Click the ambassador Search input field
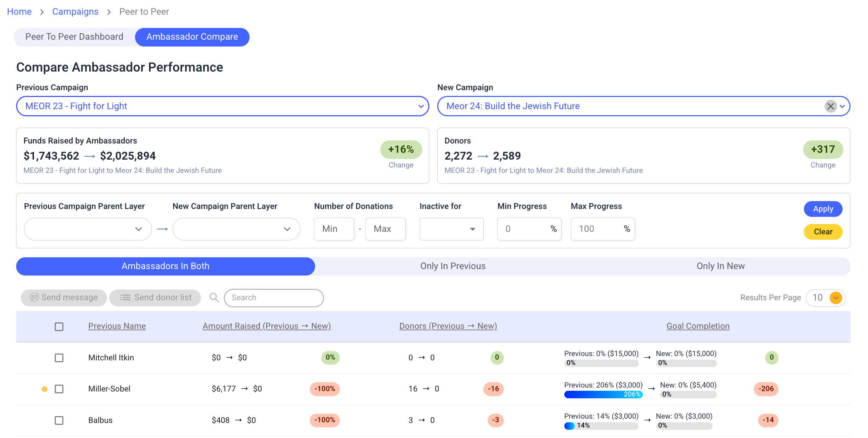Image resolution: width=868 pixels, height=438 pixels. point(274,298)
